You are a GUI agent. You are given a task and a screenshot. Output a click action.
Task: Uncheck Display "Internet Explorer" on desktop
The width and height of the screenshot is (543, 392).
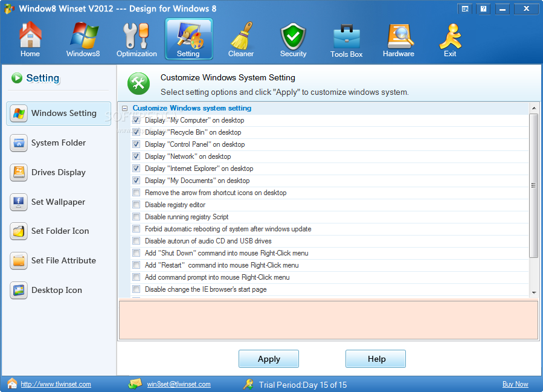pyautogui.click(x=137, y=169)
